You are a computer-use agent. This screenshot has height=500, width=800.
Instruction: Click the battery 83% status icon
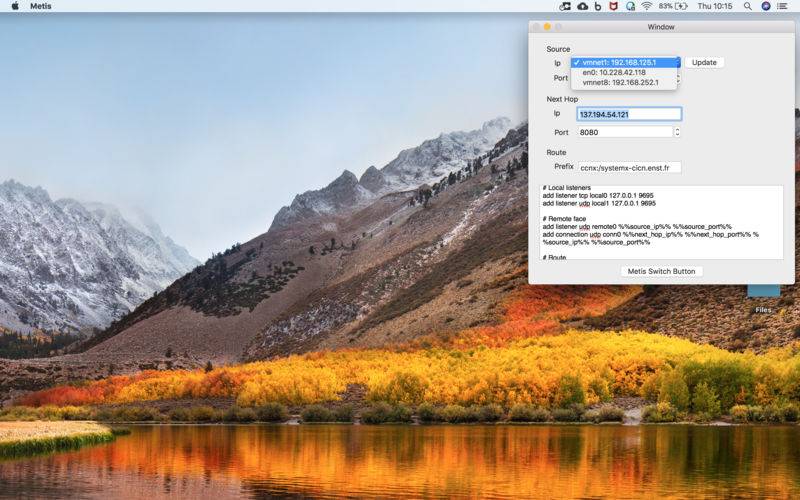coord(672,6)
